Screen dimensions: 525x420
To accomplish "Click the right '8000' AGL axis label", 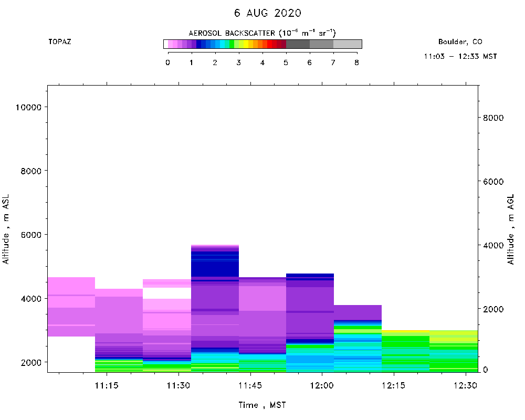I will pyautogui.click(x=493, y=118).
